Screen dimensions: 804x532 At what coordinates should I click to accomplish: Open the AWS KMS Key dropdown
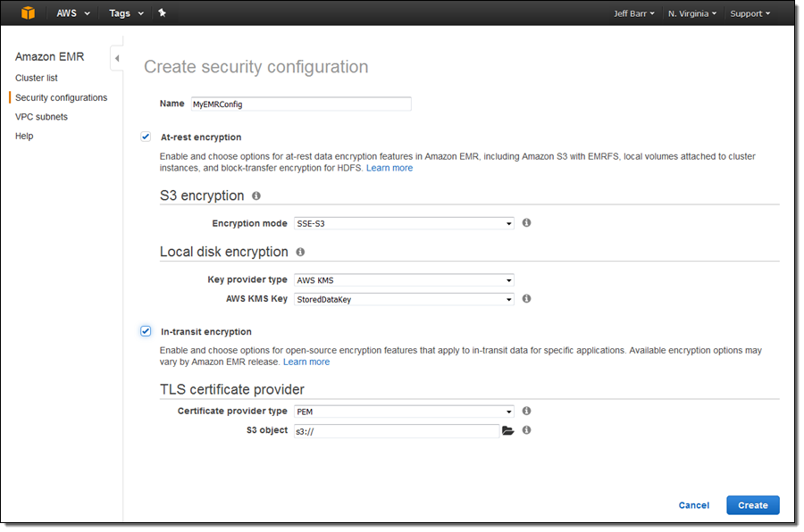(404, 299)
